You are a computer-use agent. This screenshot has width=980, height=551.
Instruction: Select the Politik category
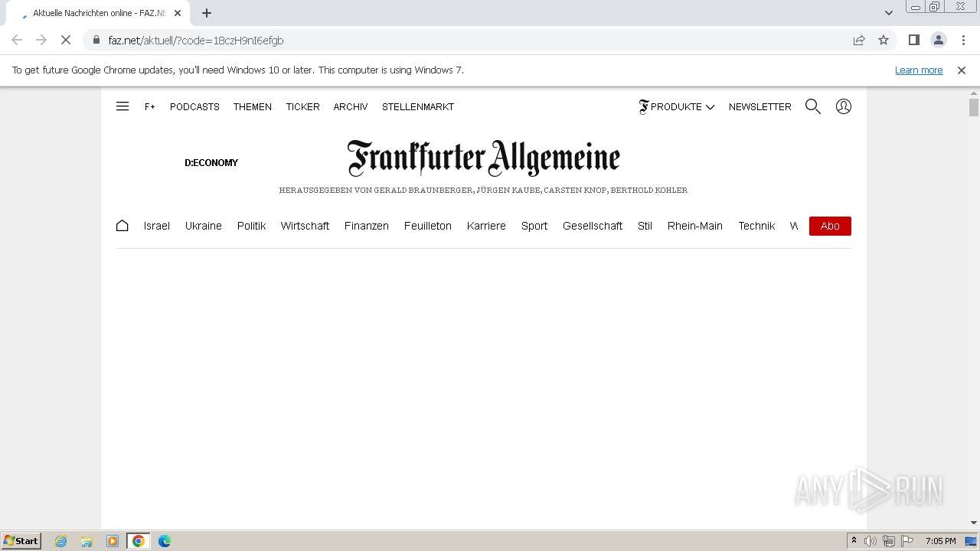251,226
